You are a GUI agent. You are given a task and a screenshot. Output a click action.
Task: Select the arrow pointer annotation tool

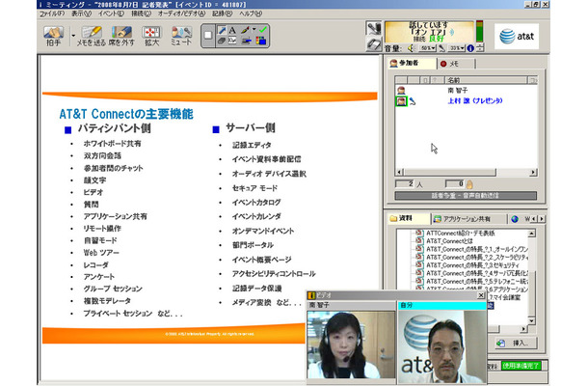222,30
